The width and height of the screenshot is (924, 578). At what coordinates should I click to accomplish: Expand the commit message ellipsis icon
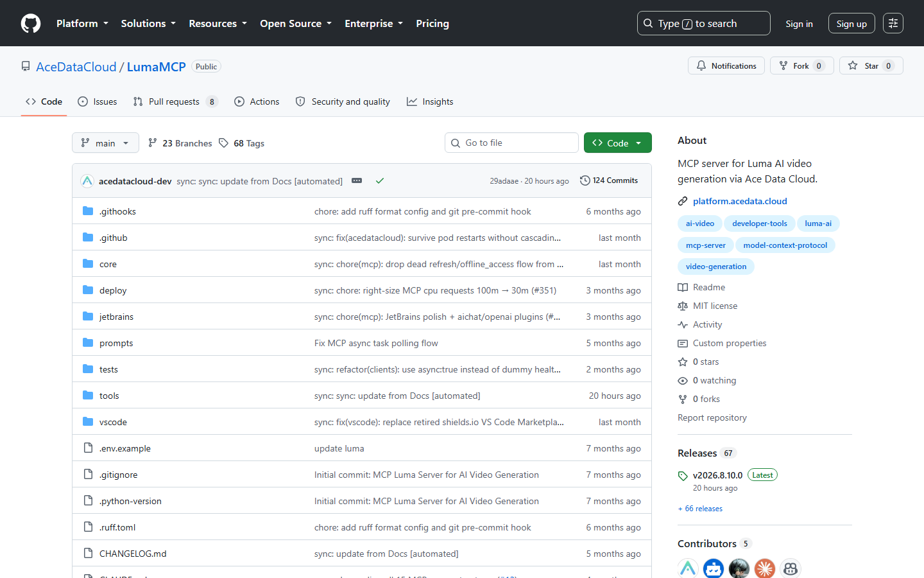[x=357, y=180]
